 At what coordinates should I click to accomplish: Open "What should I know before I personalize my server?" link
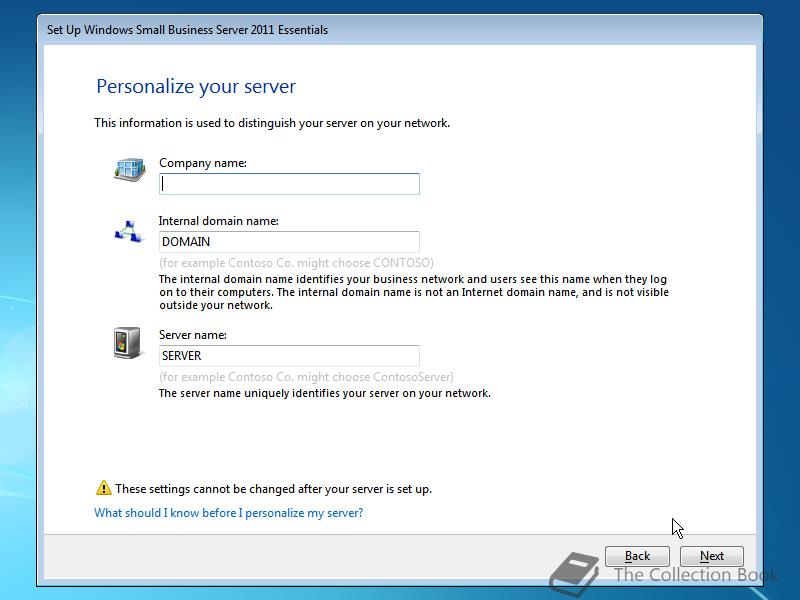[229, 513]
